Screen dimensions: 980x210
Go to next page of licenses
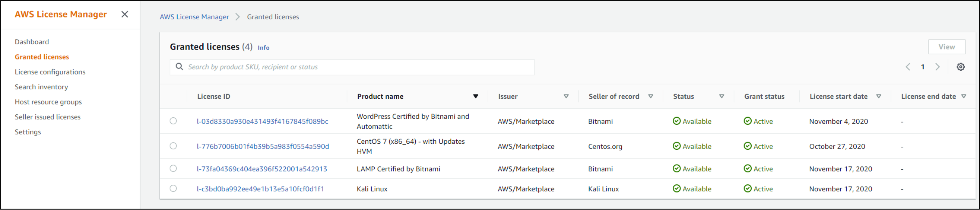click(x=938, y=67)
